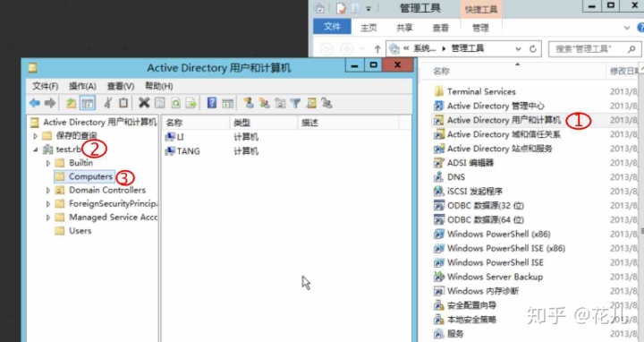Click the Find objects toolbar icon
644x342 pixels.
[x=311, y=103]
